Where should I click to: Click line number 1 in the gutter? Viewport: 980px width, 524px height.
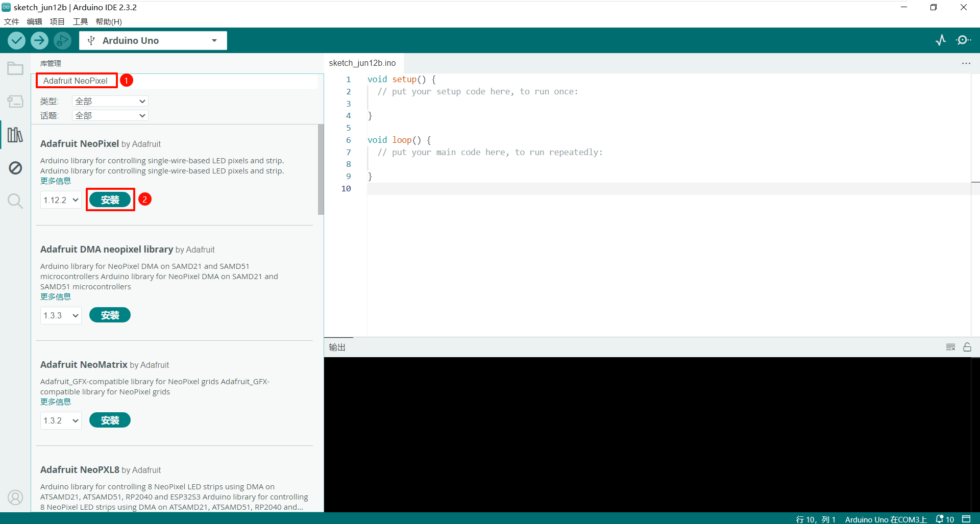(349, 79)
